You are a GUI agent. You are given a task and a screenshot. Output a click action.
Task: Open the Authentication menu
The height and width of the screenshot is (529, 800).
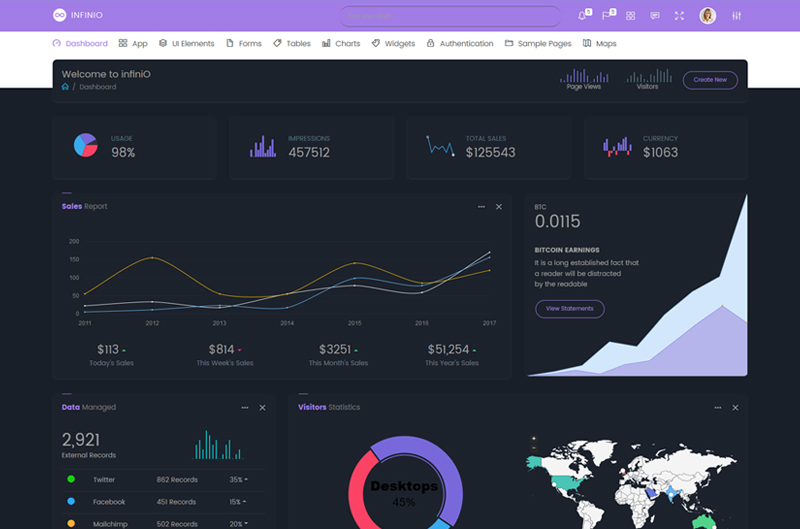pos(460,44)
